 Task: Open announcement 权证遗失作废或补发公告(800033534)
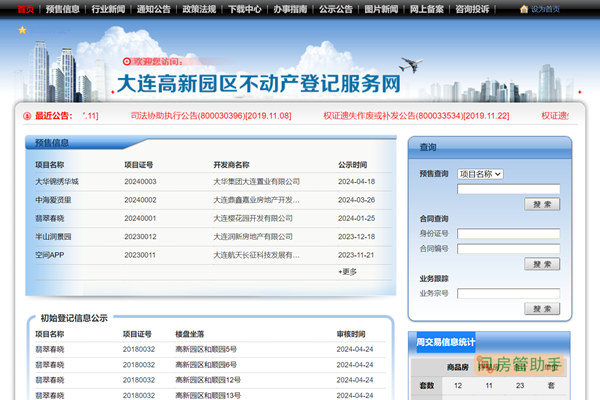(x=416, y=116)
